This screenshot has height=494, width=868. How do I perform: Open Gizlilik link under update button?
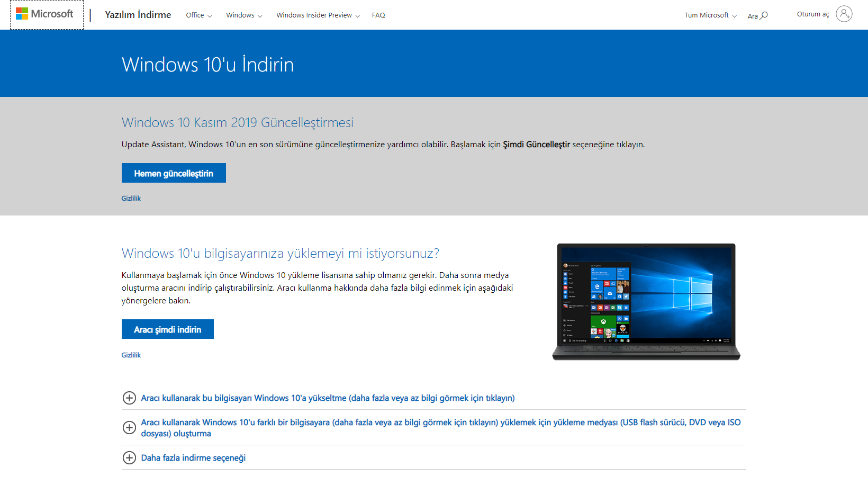131,199
